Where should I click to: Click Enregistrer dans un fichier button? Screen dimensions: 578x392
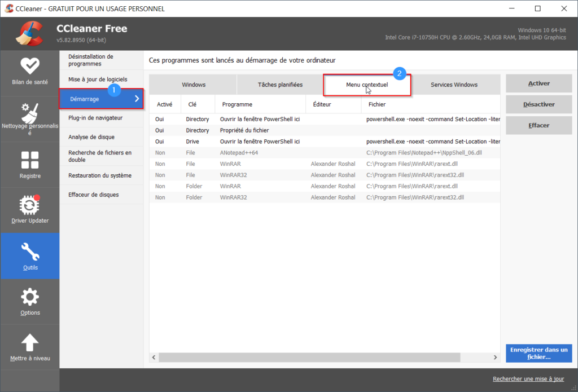coord(539,353)
